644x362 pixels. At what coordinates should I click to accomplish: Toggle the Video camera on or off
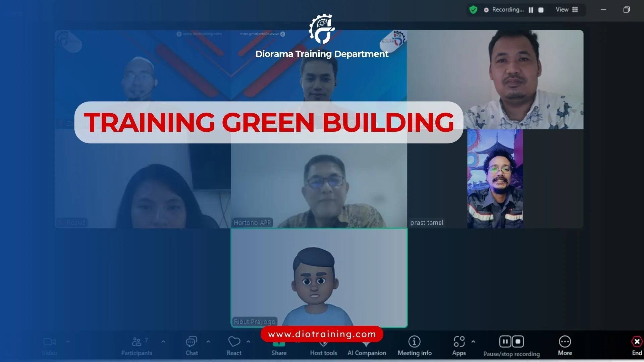[x=49, y=342]
